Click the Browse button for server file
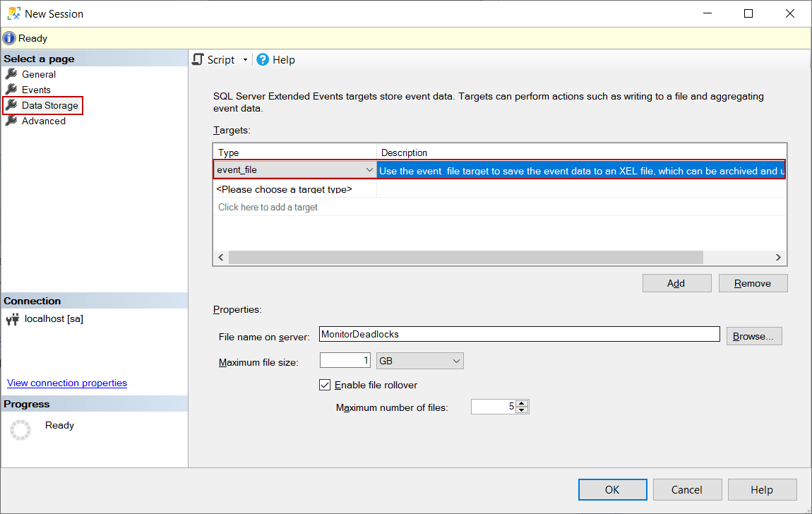This screenshot has width=812, height=514. pos(753,336)
